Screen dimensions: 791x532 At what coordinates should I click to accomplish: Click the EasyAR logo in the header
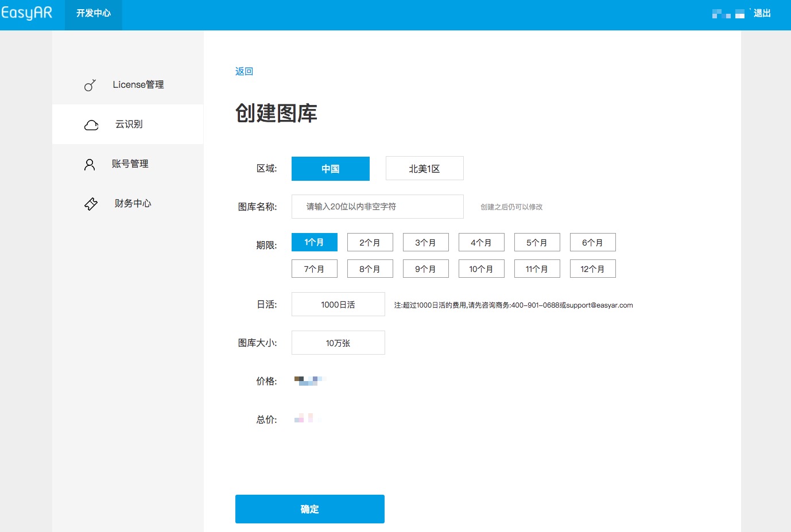click(x=28, y=12)
